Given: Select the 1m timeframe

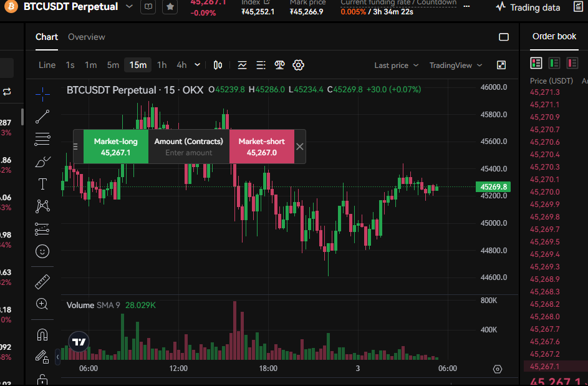Looking at the screenshot, I should (x=91, y=65).
